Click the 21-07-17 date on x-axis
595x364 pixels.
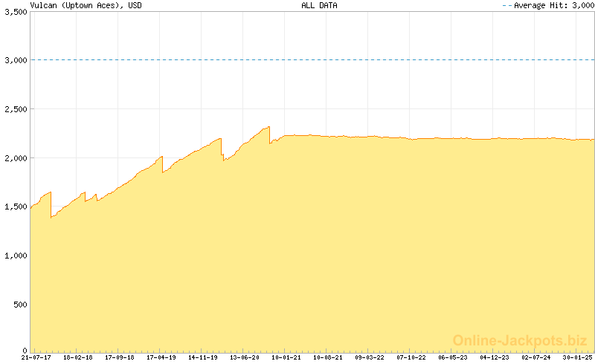coord(36,358)
